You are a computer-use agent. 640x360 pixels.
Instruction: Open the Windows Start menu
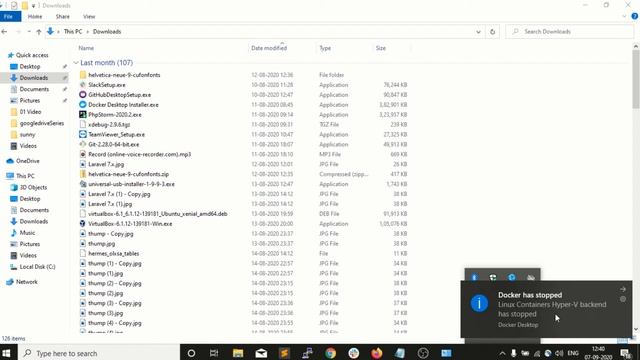[x=7, y=353]
